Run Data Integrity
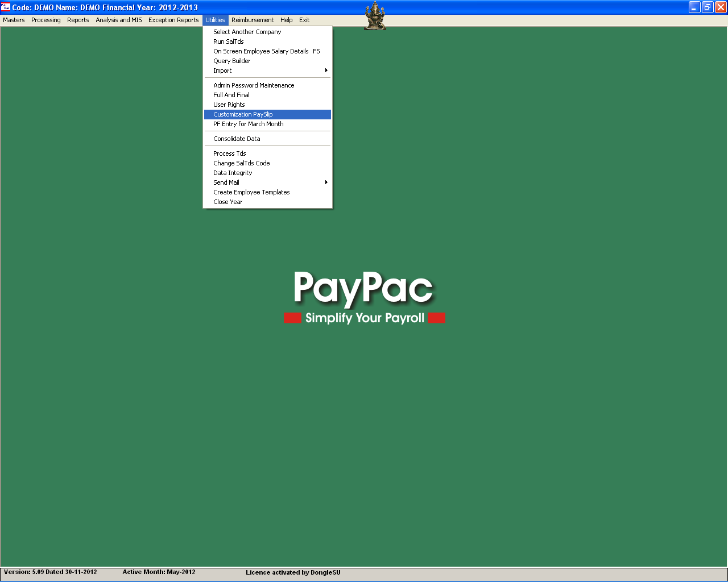 point(267,173)
